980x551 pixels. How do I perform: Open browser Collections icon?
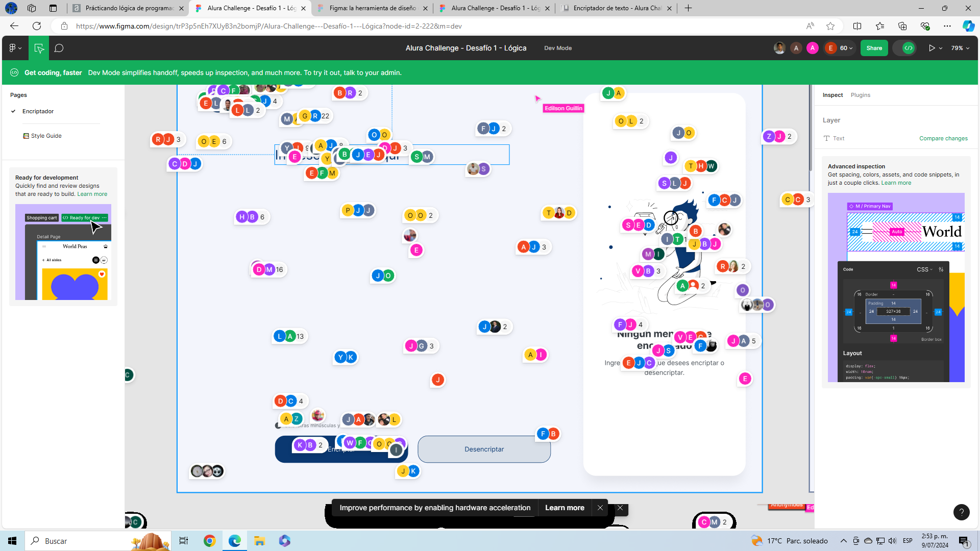click(x=902, y=26)
